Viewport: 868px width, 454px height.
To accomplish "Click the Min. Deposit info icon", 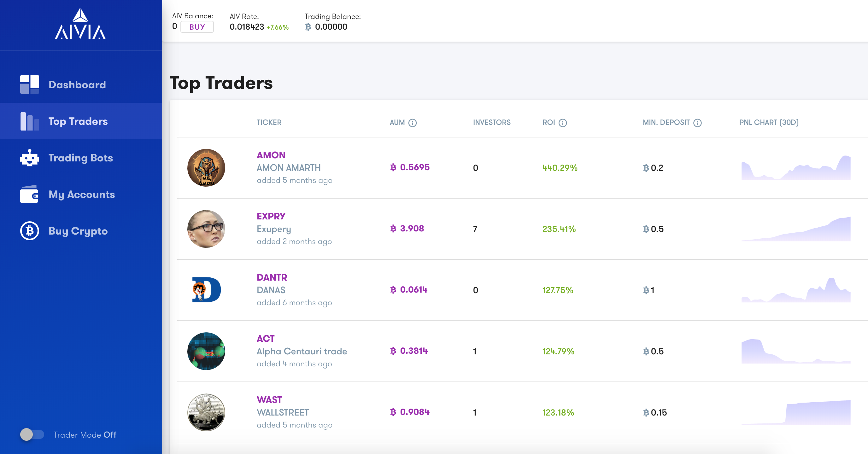I will click(x=697, y=123).
